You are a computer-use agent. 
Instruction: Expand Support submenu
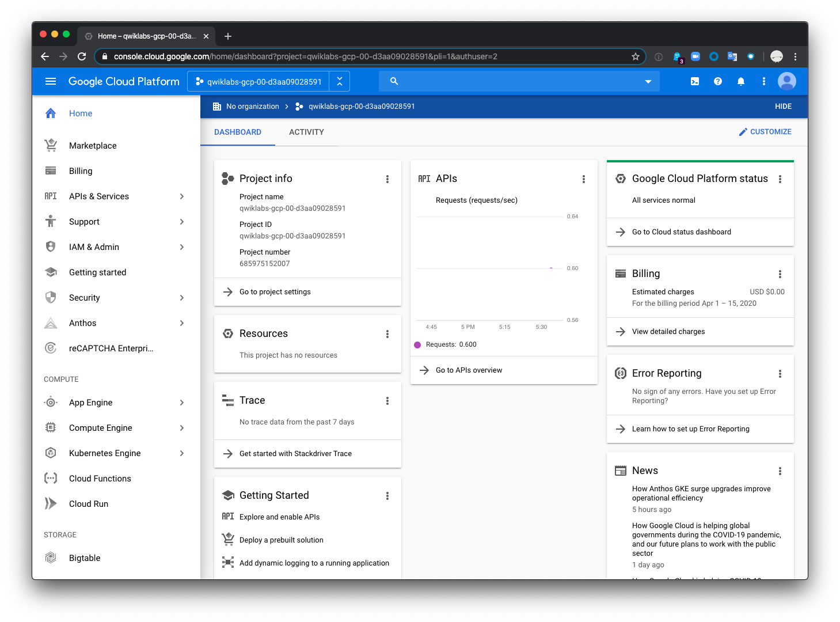(x=182, y=222)
